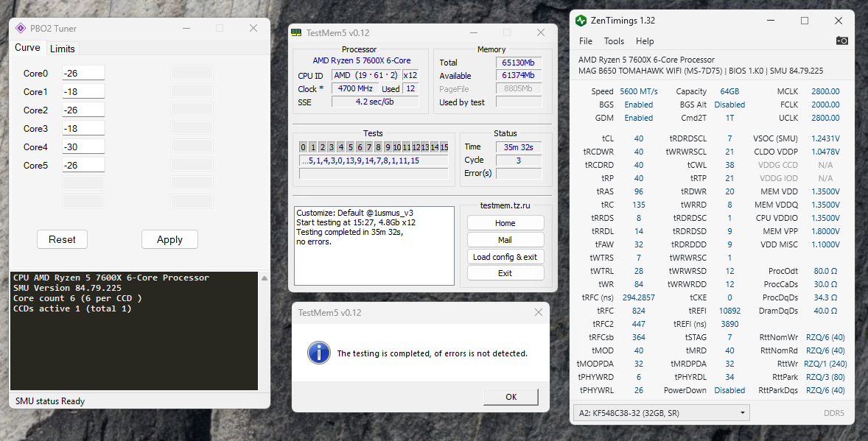The image size is (868, 441).
Task: Click the BGS Alt Disabled value
Action: coord(729,105)
